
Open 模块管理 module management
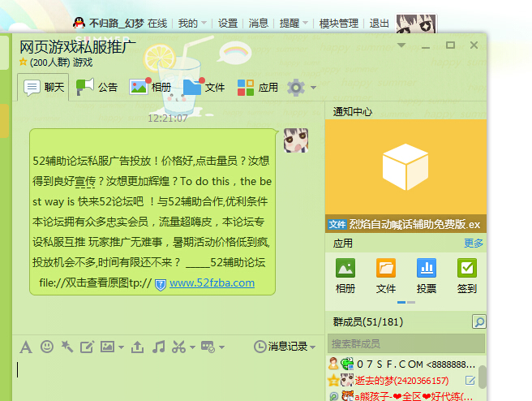(339, 23)
